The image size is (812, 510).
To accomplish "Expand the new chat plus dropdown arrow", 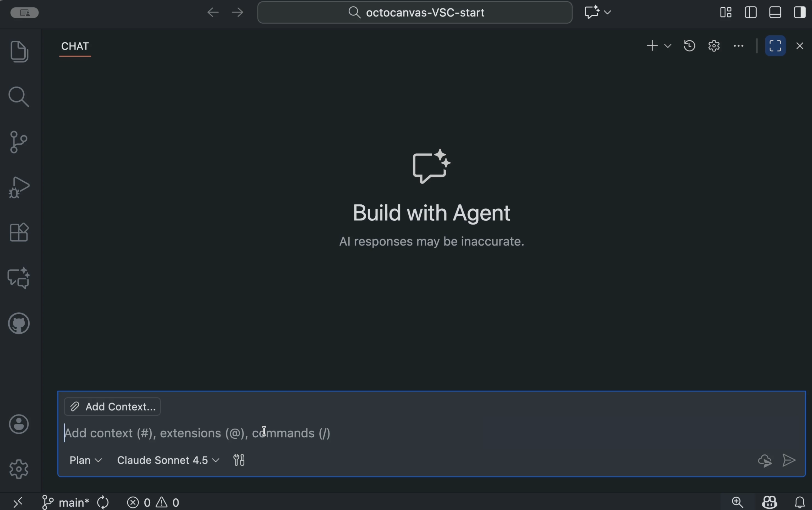I will [667, 46].
